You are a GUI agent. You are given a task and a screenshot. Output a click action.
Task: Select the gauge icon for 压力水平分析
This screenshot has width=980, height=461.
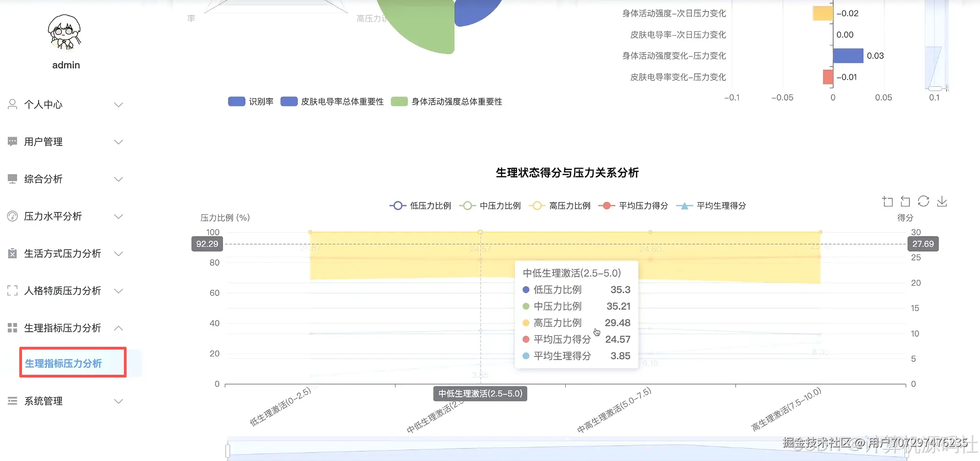[x=12, y=216]
